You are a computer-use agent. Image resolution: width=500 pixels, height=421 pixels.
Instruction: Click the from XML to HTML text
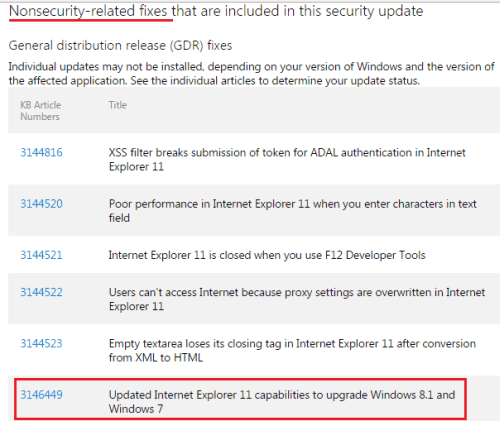(156, 358)
